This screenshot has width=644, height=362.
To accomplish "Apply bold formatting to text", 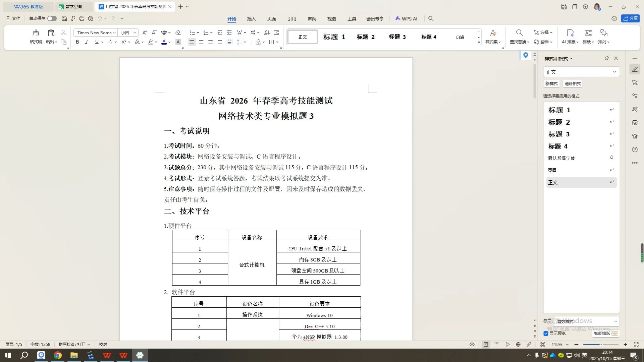I will (x=77, y=42).
